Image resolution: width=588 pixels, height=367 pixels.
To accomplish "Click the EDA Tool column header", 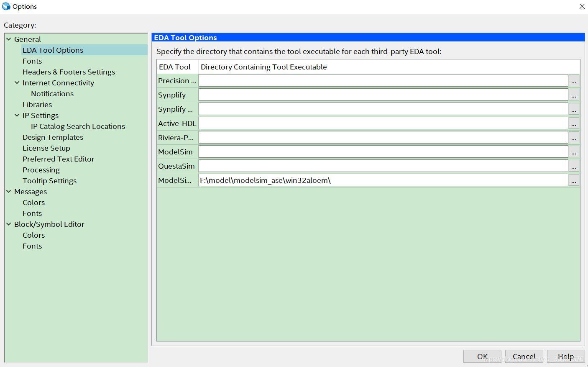I will tap(177, 67).
